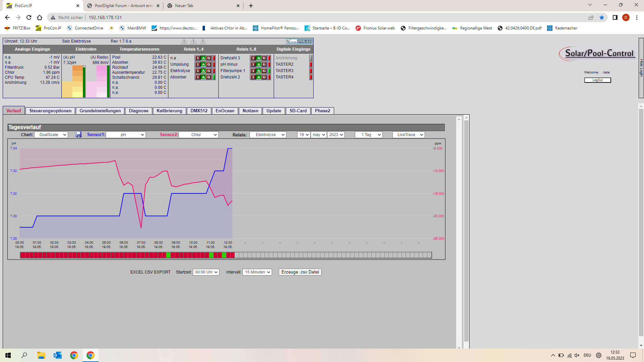Image resolution: width=644 pixels, height=362 pixels.
Task: Reload the page with browser refresh icon
Action: (29, 17)
